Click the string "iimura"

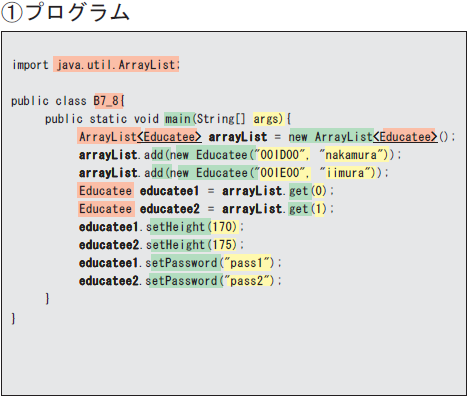tap(345, 173)
